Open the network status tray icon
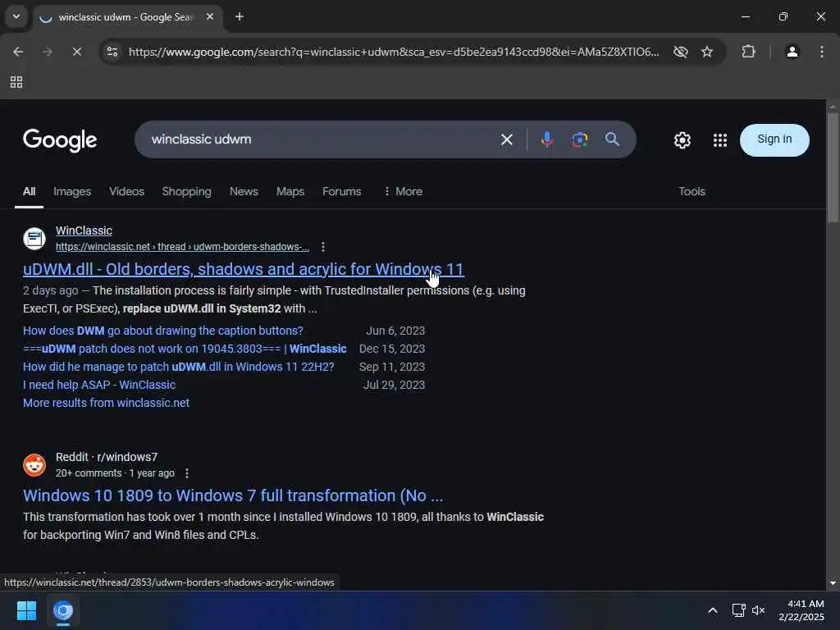The height and width of the screenshot is (630, 840). click(739, 610)
